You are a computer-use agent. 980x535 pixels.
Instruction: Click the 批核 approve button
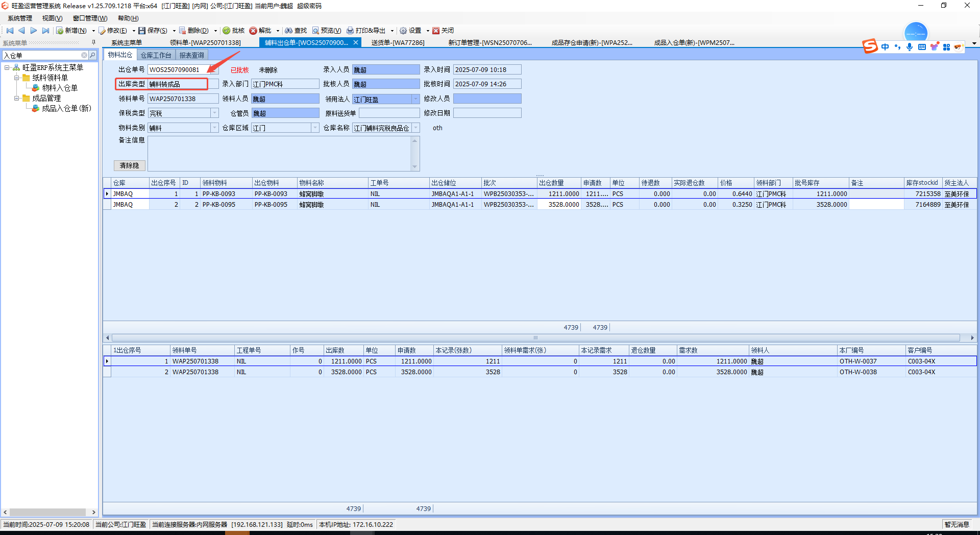click(234, 31)
